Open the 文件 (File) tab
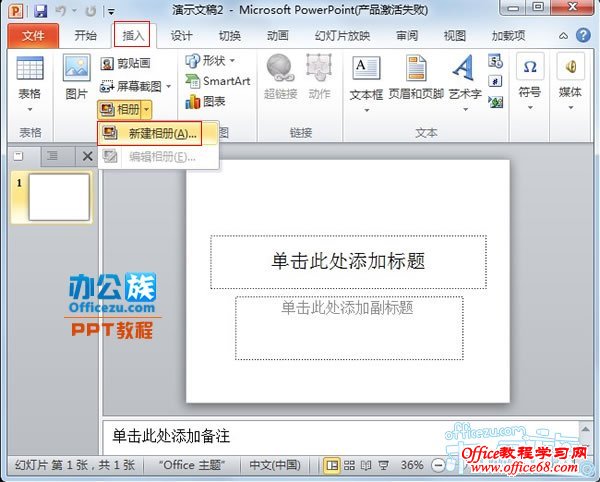Viewport: 600px width, 482px height. [33, 36]
